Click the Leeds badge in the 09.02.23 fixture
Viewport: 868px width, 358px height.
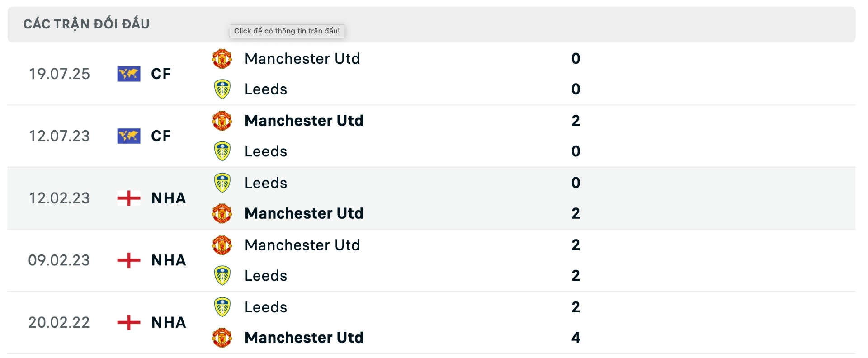(x=222, y=276)
